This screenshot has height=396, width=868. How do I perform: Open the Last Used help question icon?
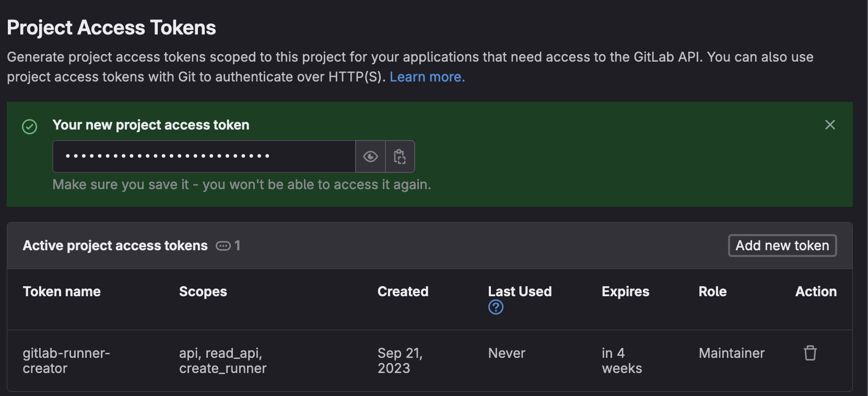click(x=496, y=307)
